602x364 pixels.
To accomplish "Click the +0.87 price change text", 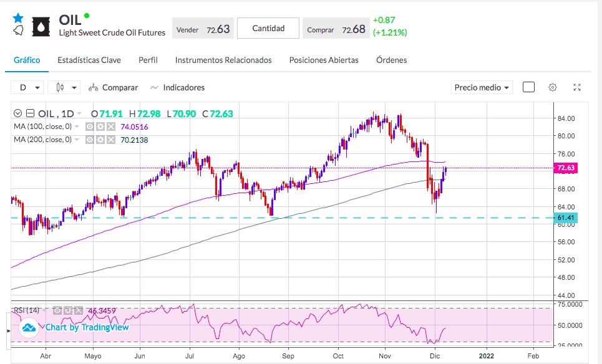I will tap(384, 20).
